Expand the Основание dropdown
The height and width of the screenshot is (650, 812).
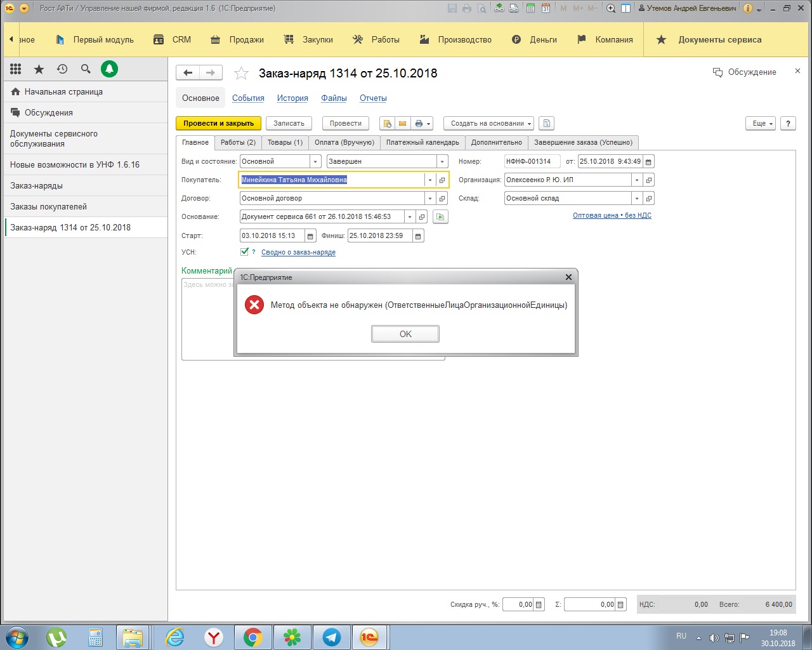[410, 217]
